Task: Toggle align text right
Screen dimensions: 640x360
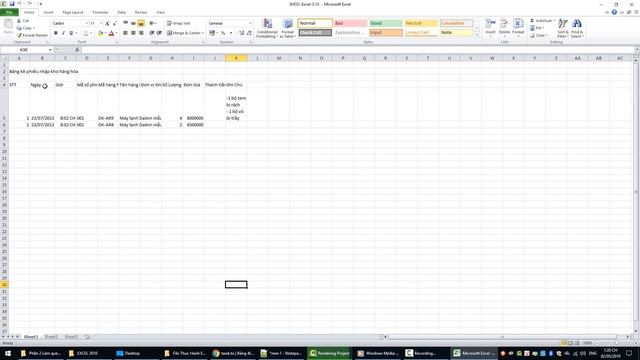Action: click(141, 33)
